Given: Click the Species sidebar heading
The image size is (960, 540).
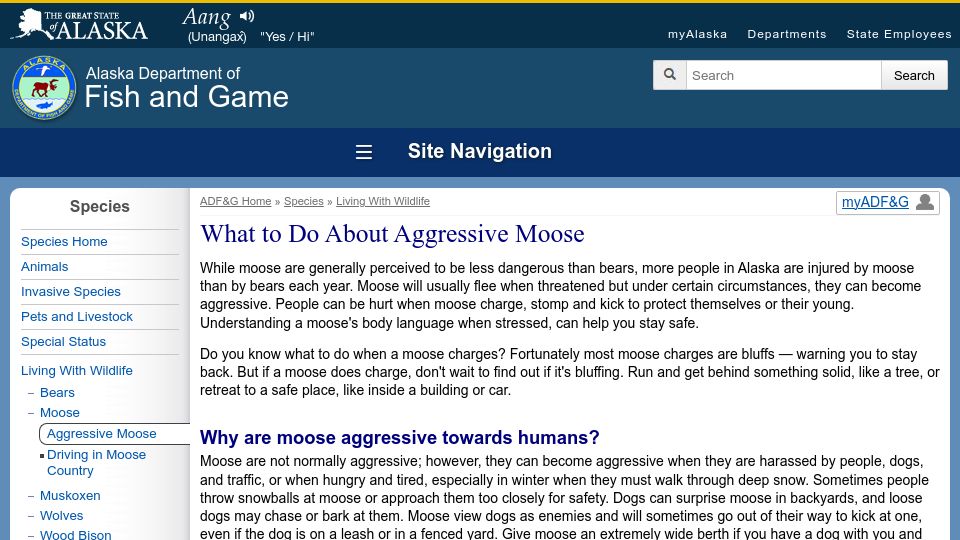Looking at the screenshot, I should (x=100, y=207).
